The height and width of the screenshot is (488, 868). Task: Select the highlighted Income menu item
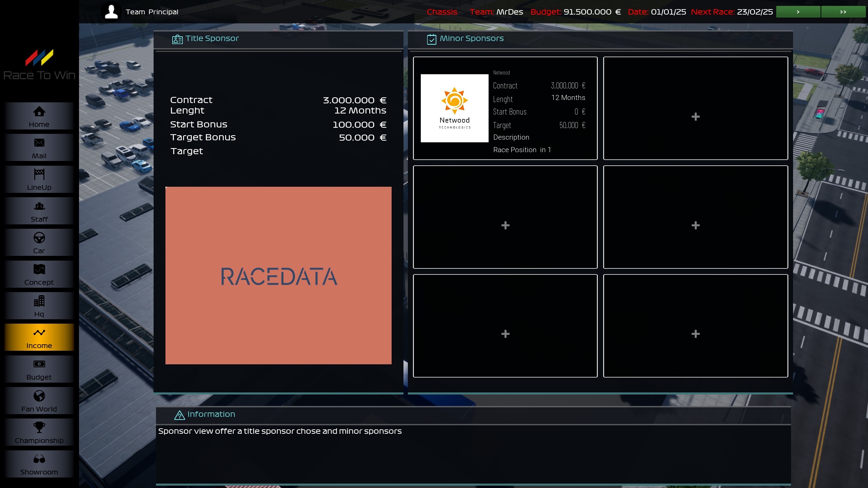click(39, 338)
